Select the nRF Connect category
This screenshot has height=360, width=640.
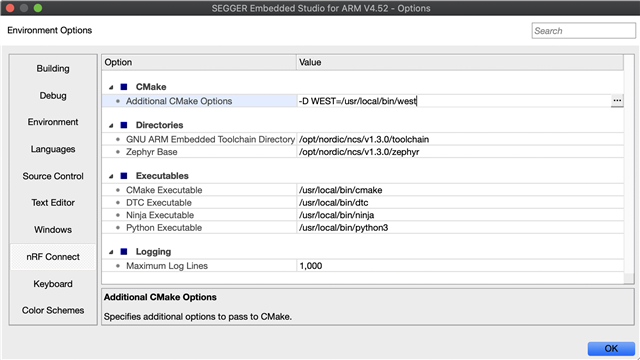[53, 257]
